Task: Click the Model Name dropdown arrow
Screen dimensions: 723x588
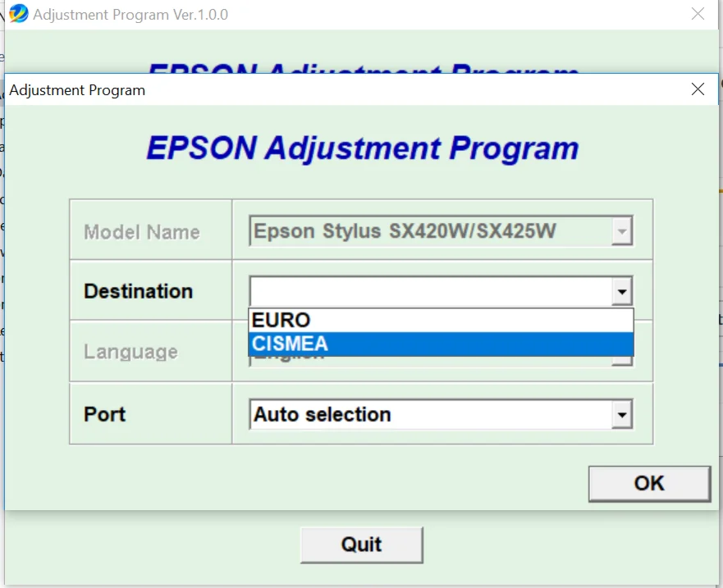Action: tap(621, 231)
